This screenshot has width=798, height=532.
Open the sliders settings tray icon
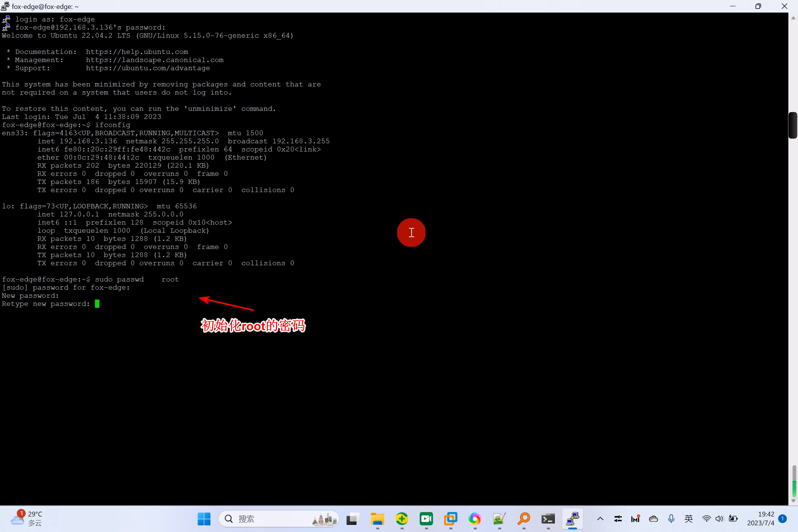pos(618,519)
